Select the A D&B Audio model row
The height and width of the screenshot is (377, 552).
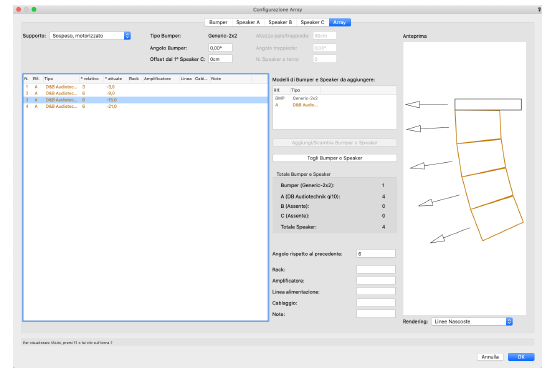tap(334, 105)
